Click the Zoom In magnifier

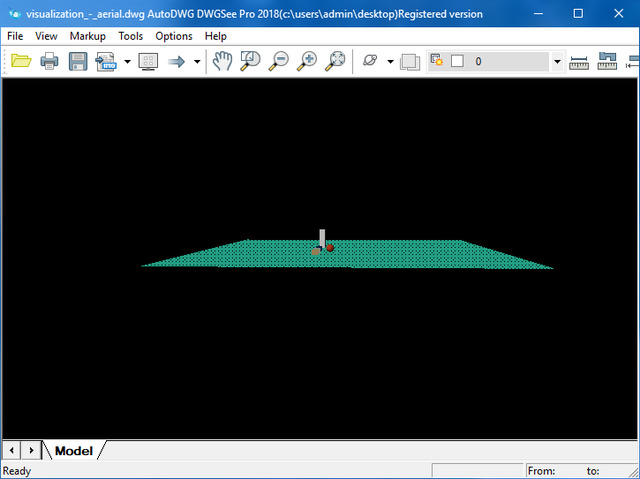(x=308, y=61)
